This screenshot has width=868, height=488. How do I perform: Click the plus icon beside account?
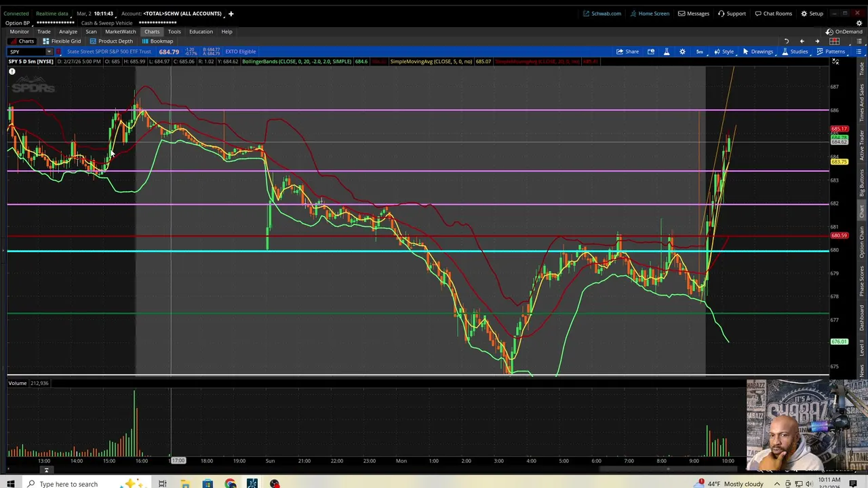tap(231, 14)
